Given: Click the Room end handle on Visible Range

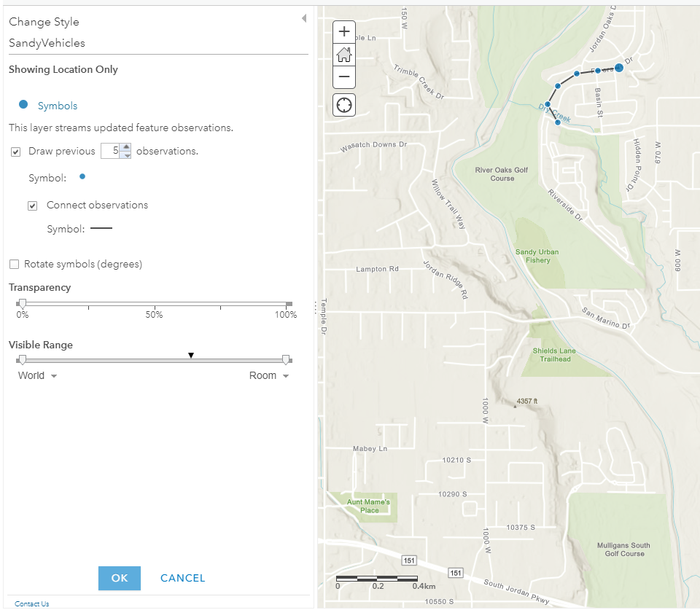Looking at the screenshot, I should [286, 359].
